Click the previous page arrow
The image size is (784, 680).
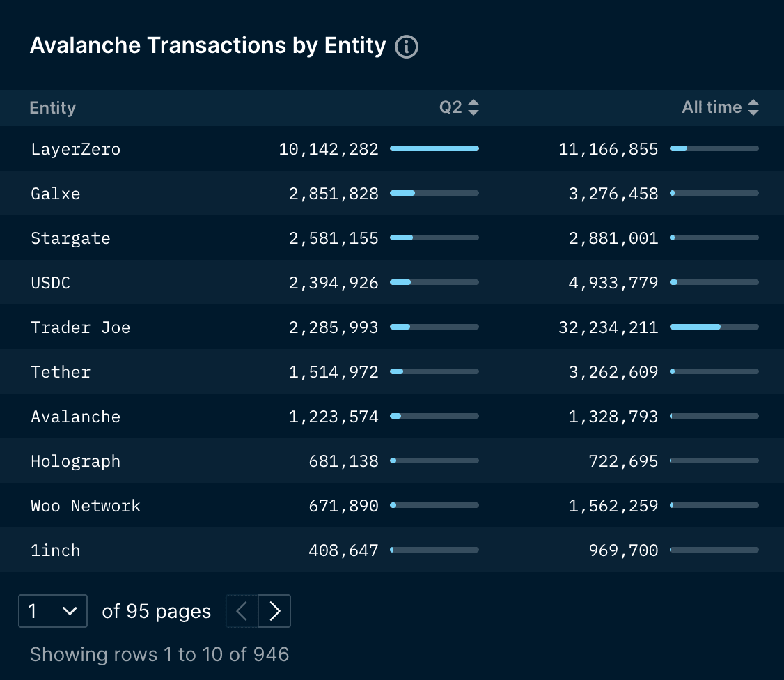tap(242, 611)
